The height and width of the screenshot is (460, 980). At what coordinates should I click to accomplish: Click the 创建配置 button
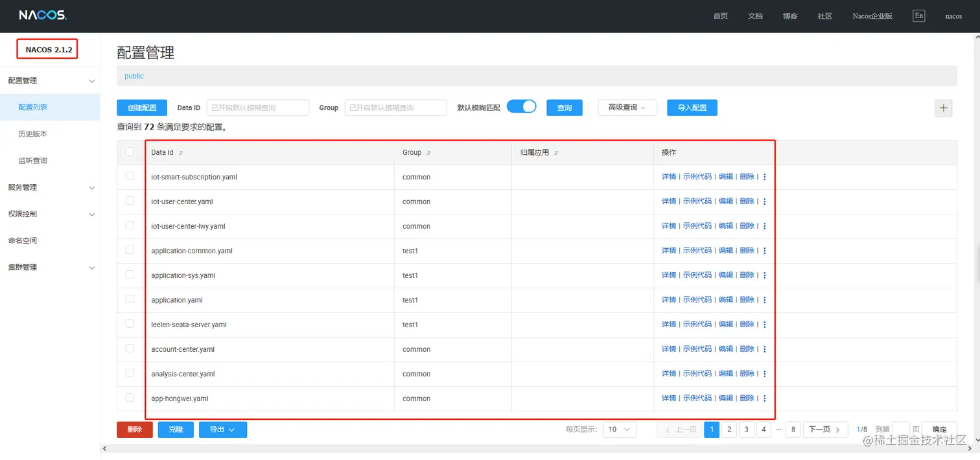point(142,108)
